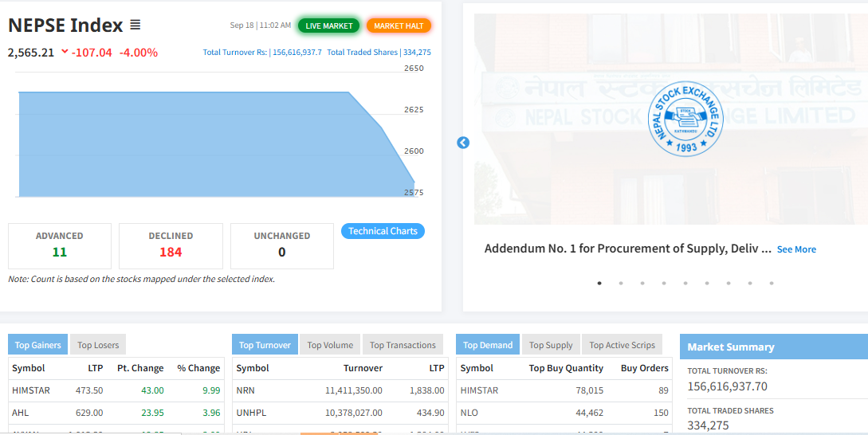Click the MARKET HALT status button

(399, 25)
